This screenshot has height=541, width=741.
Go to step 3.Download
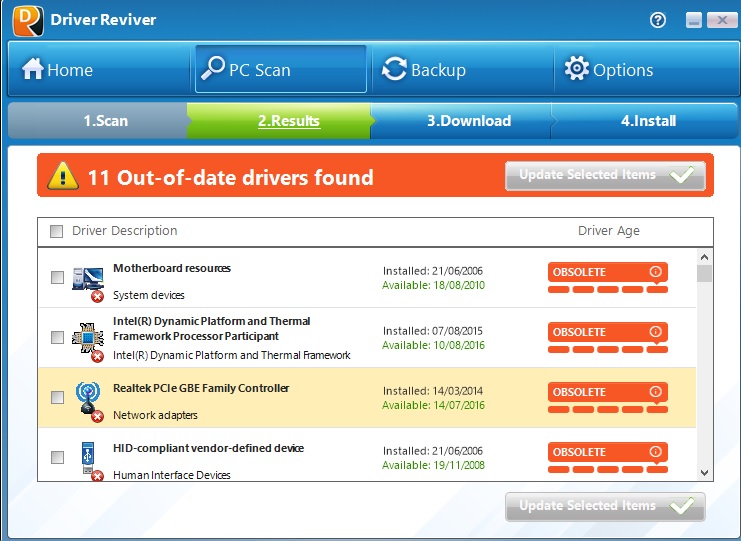click(x=461, y=120)
